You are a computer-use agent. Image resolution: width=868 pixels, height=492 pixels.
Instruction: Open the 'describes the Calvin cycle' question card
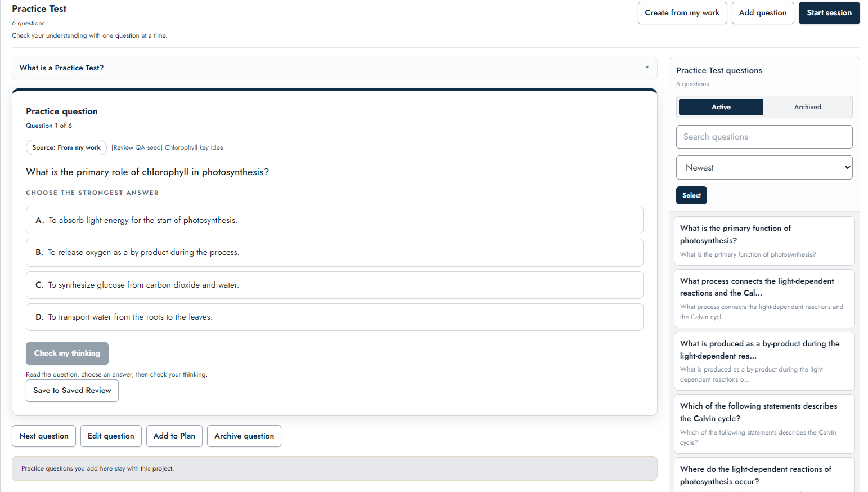click(x=764, y=424)
